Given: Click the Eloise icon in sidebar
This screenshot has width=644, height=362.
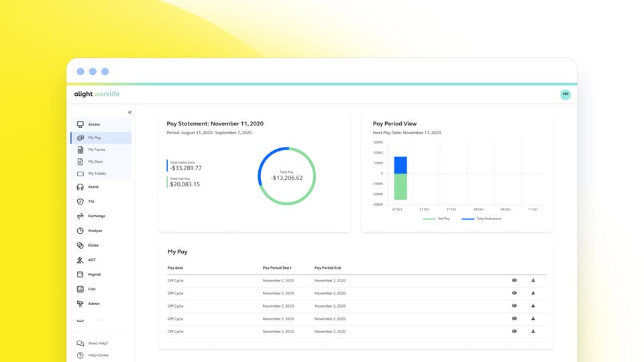Looking at the screenshot, I should point(80,245).
